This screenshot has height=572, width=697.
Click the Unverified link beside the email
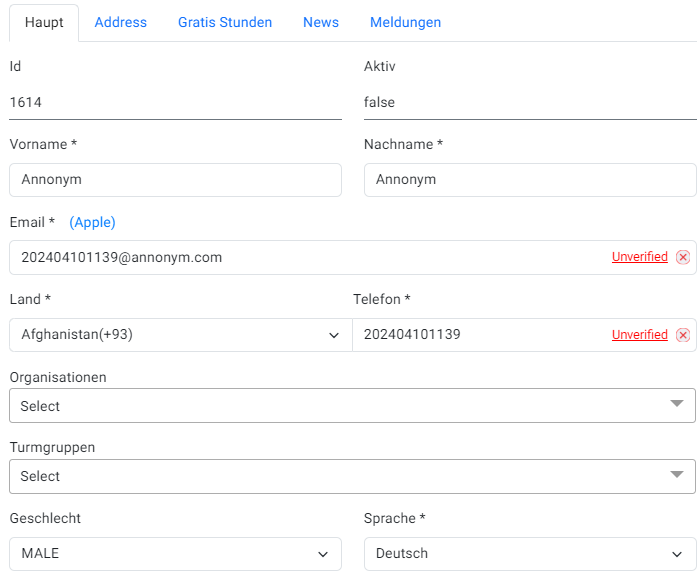tap(639, 257)
